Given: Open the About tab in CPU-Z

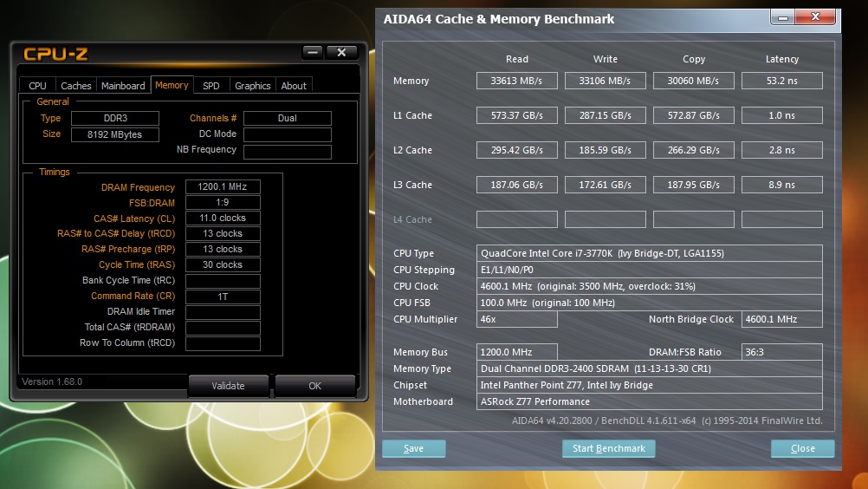Looking at the screenshot, I should (x=294, y=85).
